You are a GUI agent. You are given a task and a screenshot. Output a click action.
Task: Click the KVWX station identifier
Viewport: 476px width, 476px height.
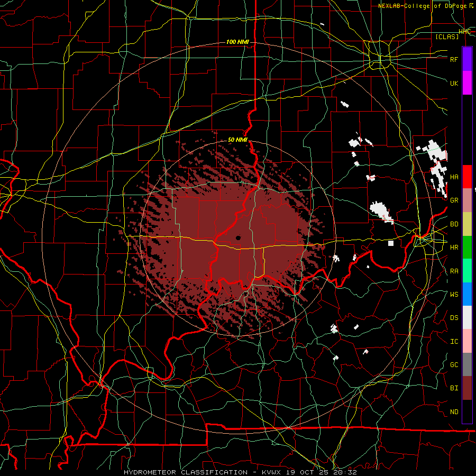tap(273, 472)
